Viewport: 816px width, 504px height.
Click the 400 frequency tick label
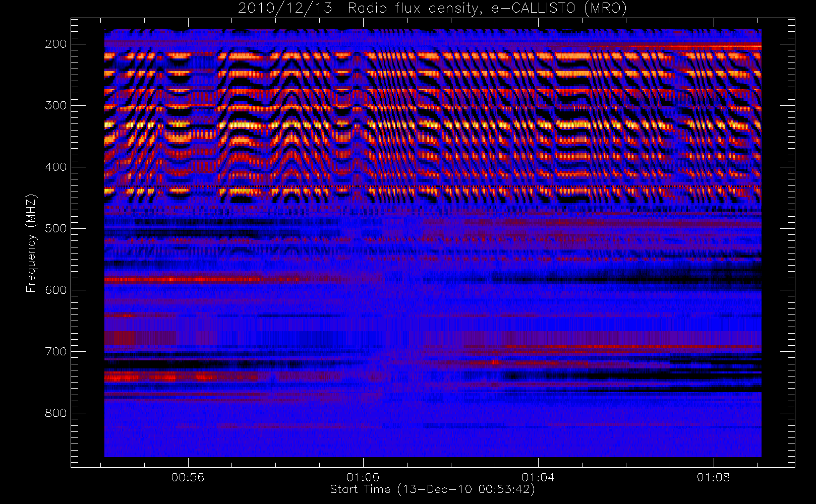(55, 167)
